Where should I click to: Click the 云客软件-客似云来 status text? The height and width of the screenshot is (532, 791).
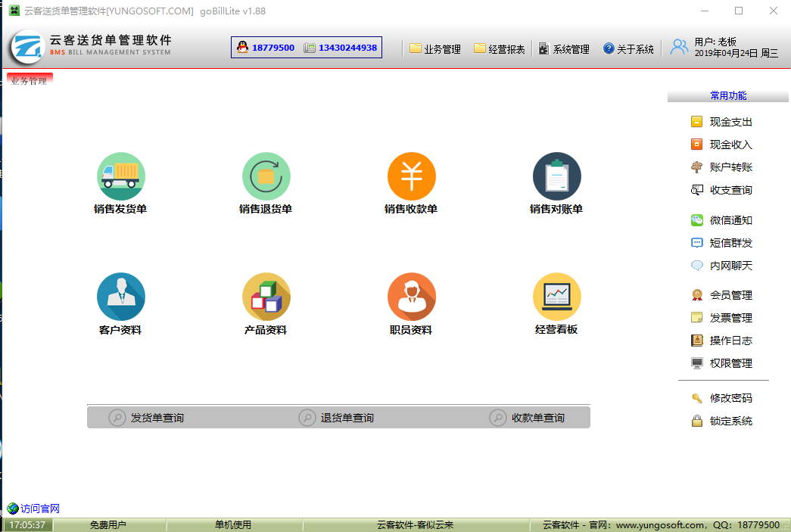[x=415, y=525]
